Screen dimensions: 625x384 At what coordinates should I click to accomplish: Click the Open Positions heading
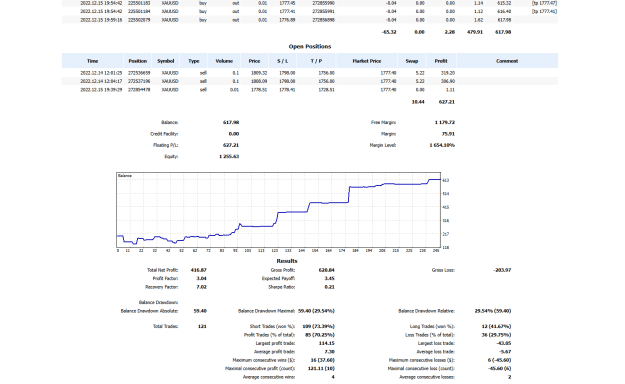(310, 46)
